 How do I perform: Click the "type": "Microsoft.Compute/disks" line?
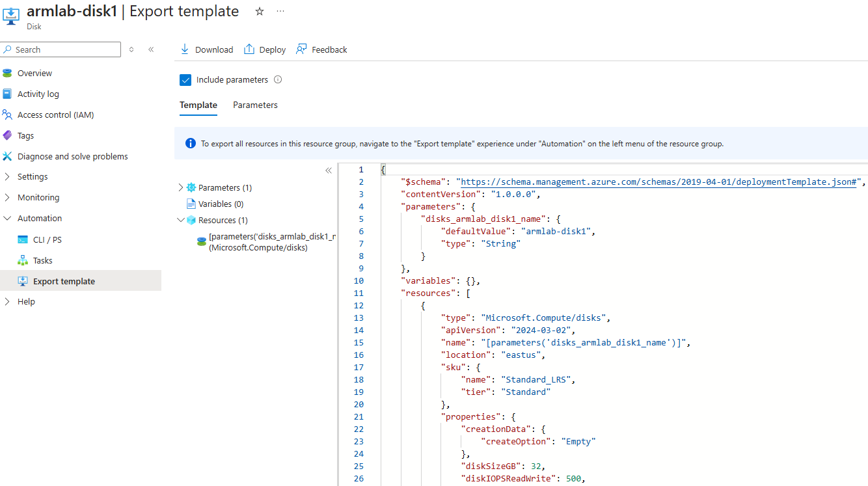click(526, 317)
